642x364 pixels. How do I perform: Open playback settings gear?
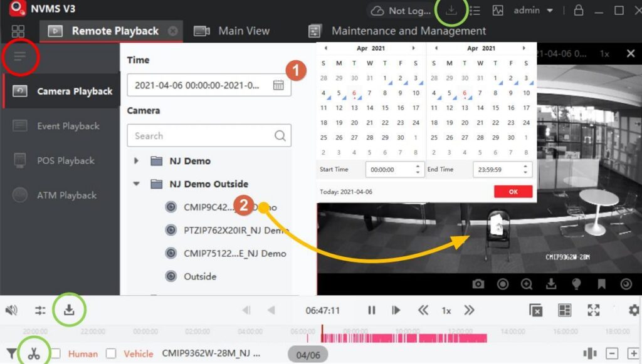click(x=634, y=310)
